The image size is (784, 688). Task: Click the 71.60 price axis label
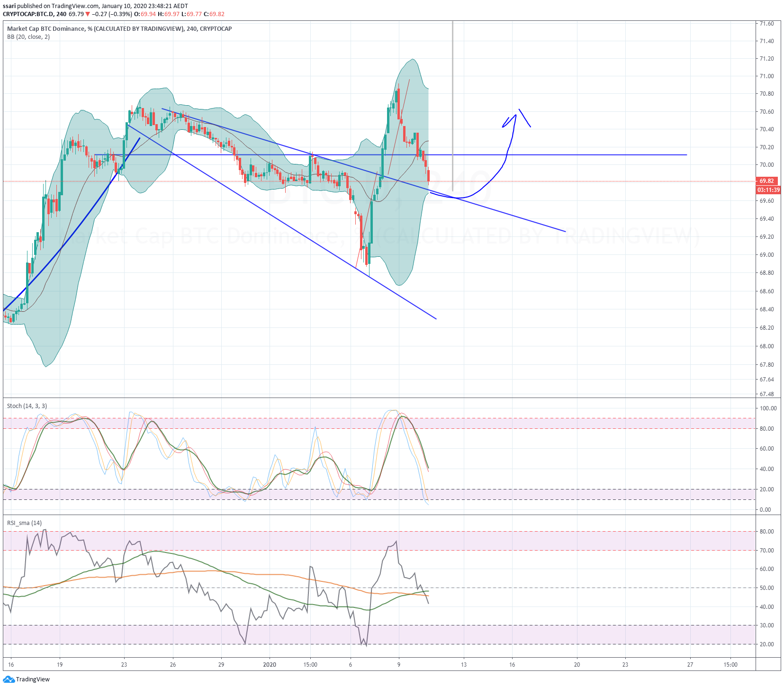[767, 24]
